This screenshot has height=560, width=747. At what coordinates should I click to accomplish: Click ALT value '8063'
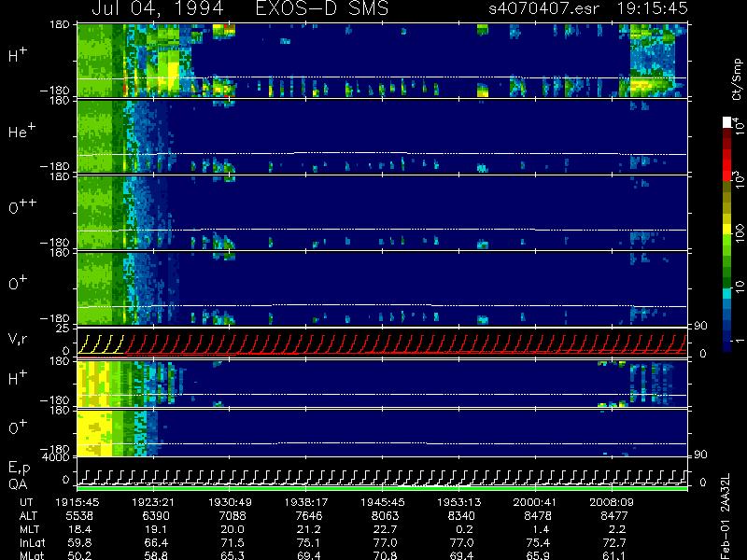pos(385,516)
